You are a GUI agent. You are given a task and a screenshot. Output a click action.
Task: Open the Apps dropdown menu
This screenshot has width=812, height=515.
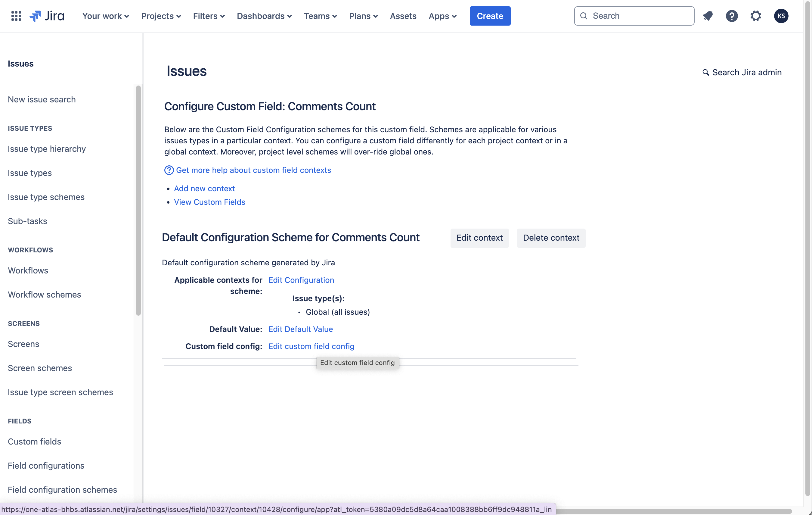click(442, 16)
